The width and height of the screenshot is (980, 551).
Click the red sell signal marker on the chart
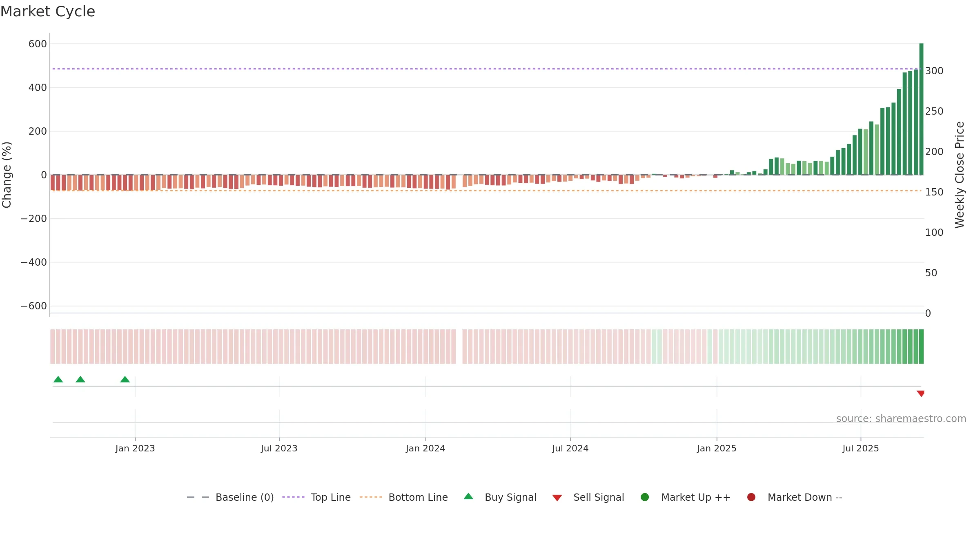[x=920, y=393]
